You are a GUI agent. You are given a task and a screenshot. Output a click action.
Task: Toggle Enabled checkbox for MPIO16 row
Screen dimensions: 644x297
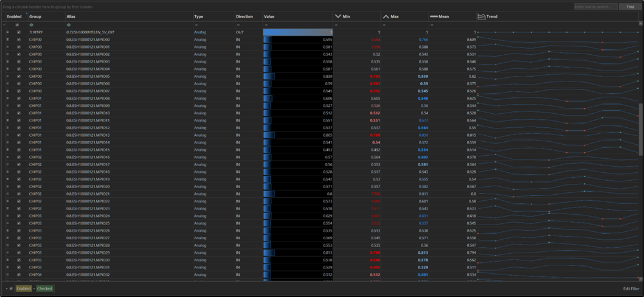coord(18,157)
